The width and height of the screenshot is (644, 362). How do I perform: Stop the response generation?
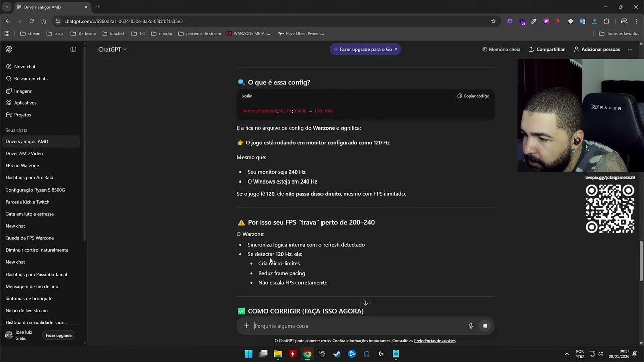tap(485, 326)
